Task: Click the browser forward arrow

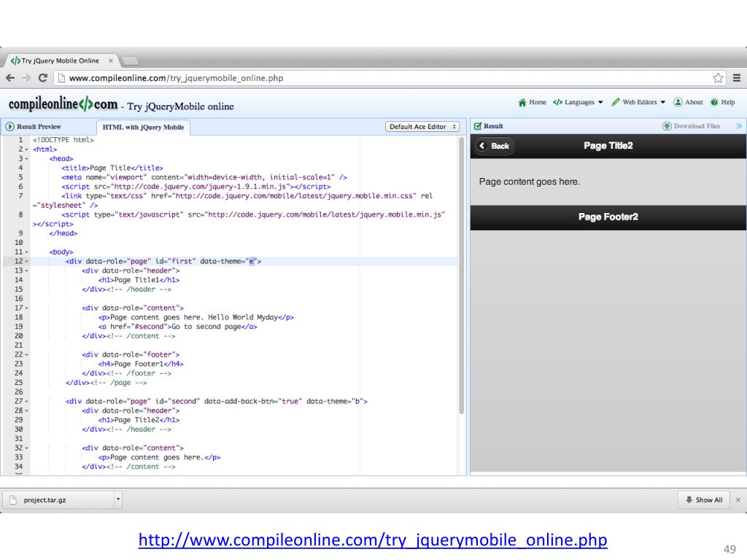Action: 27,78
